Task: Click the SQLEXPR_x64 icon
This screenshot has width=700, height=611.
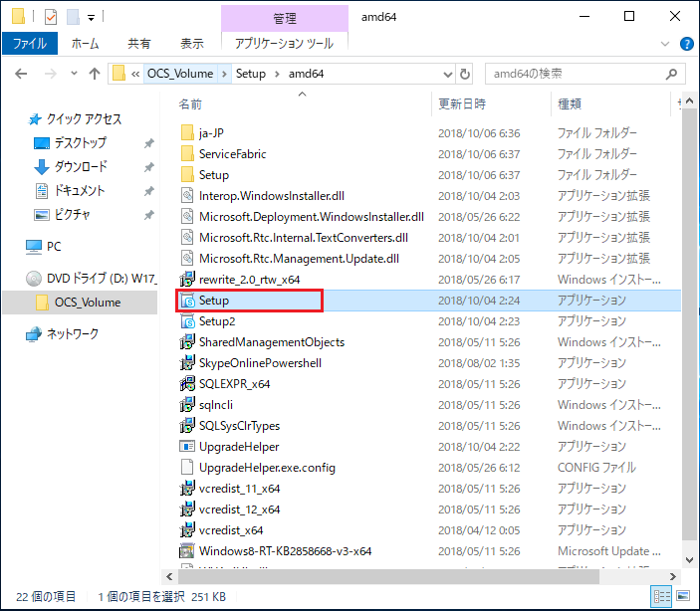Action: pos(187,384)
